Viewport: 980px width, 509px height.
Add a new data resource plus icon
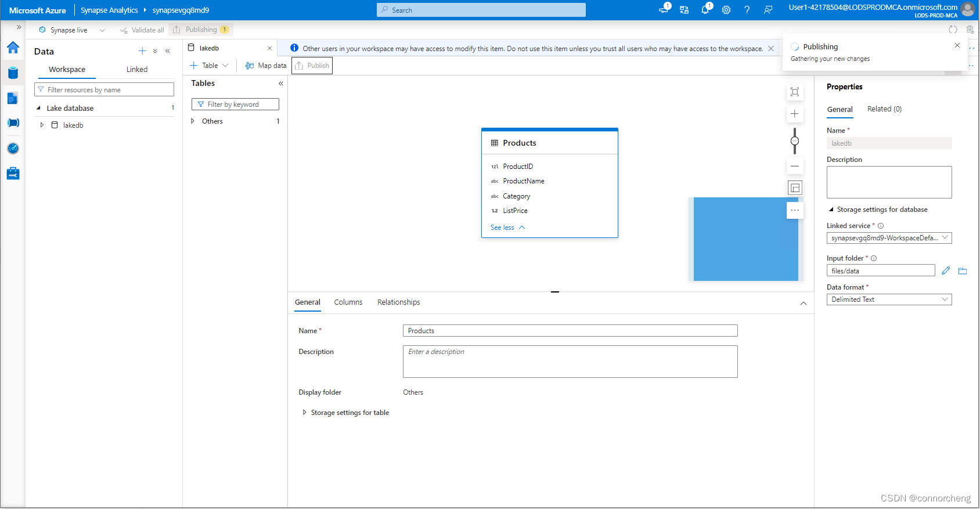tap(142, 51)
